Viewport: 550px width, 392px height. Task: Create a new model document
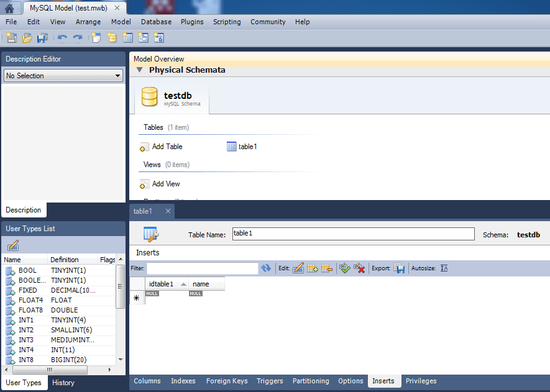(11, 37)
